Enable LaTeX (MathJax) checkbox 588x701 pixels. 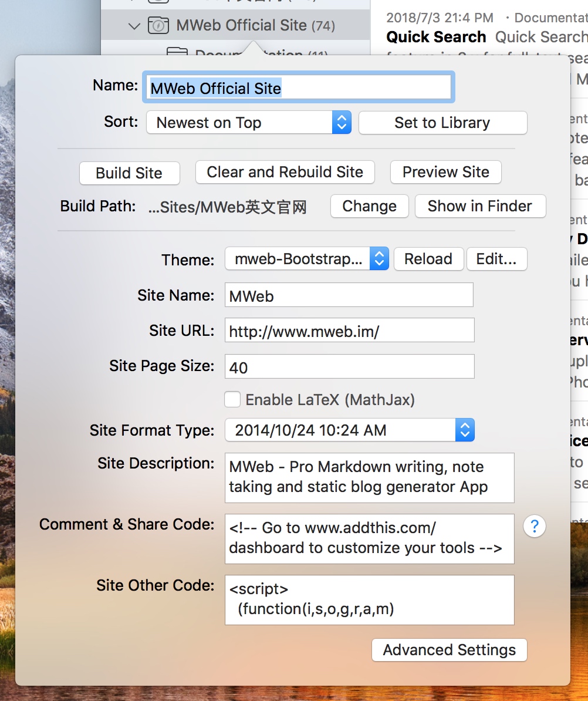[232, 400]
